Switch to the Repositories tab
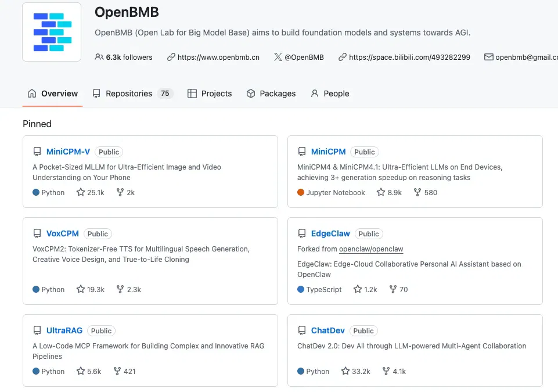The image size is (558, 392). [x=132, y=93]
